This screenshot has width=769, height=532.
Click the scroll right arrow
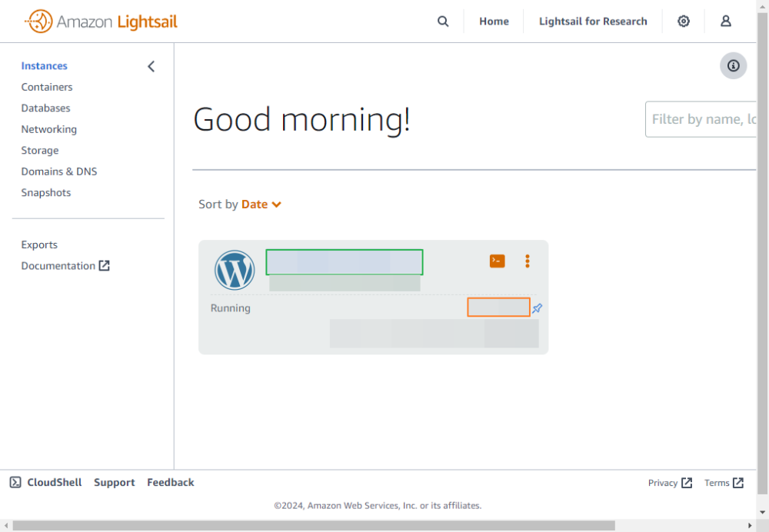750,526
